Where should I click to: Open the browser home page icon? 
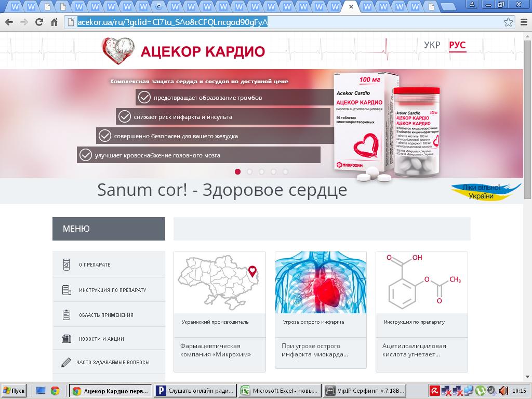tap(54, 22)
